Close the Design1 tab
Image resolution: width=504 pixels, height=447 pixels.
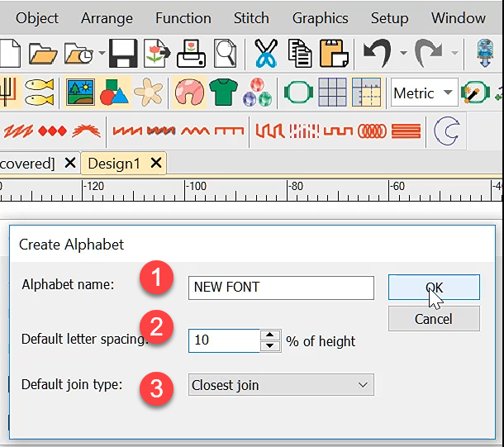[x=155, y=163]
